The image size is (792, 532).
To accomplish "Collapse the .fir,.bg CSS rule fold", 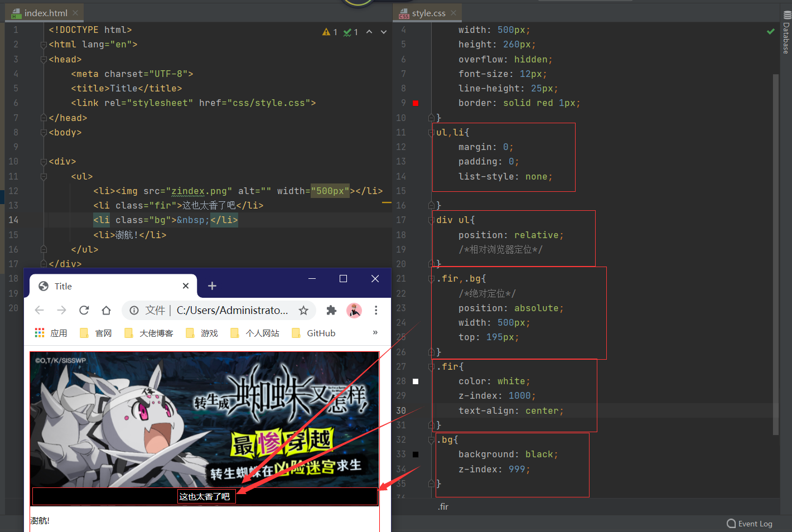I will [x=431, y=279].
